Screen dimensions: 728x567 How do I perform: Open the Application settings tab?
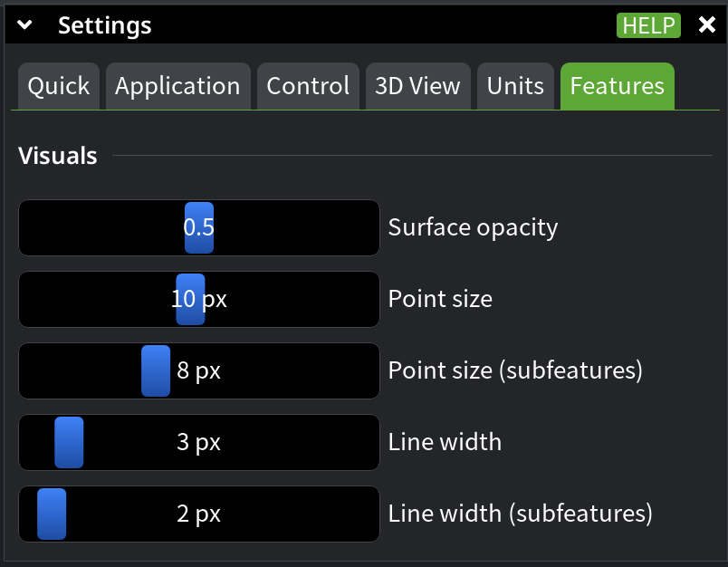(177, 86)
